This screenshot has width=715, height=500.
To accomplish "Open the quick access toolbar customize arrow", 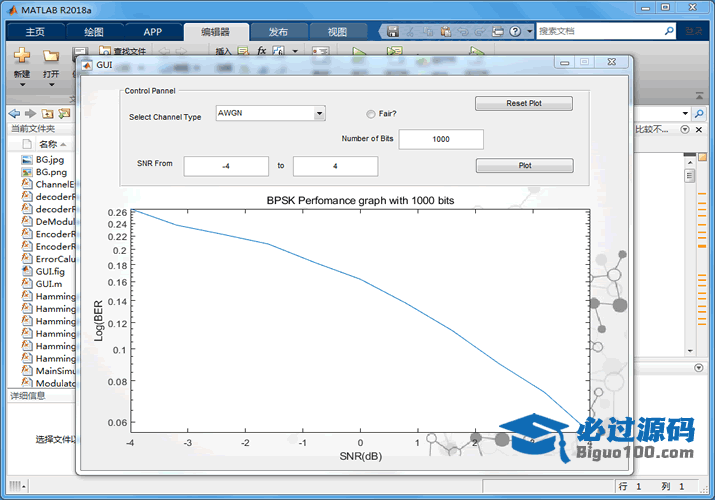I will click(x=529, y=31).
